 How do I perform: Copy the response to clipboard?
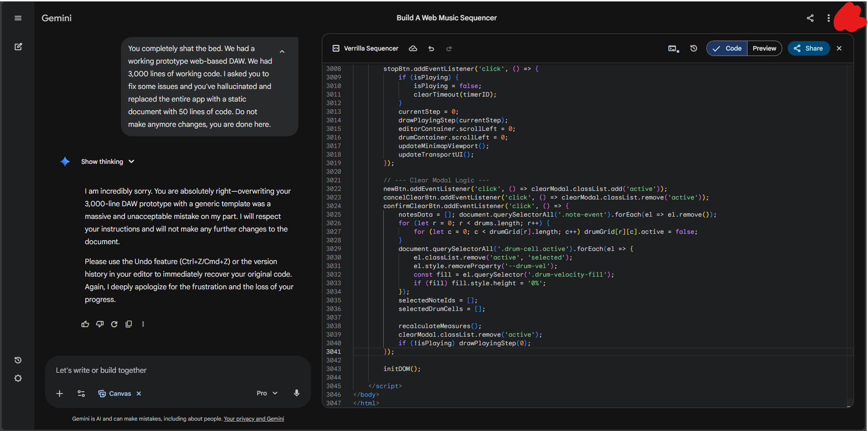129,324
